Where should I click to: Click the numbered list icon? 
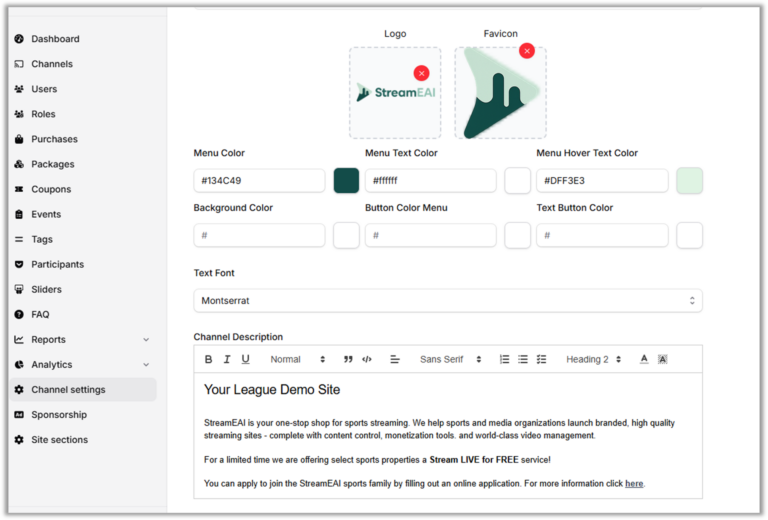point(504,359)
